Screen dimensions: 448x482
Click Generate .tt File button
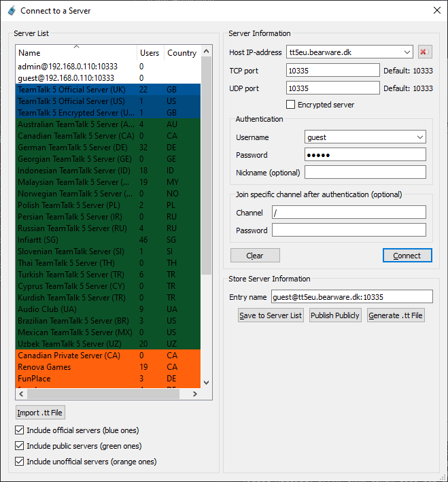pyautogui.click(x=396, y=315)
